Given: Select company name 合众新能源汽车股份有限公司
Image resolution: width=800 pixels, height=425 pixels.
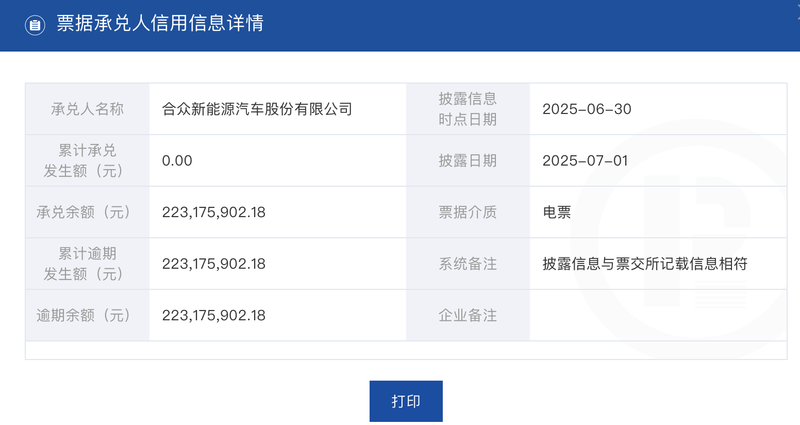Looking at the screenshot, I should [x=257, y=109].
